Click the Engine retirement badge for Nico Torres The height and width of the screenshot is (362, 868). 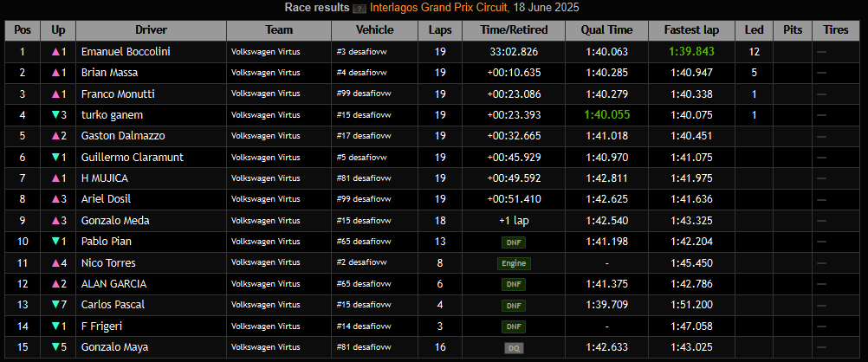click(x=514, y=263)
